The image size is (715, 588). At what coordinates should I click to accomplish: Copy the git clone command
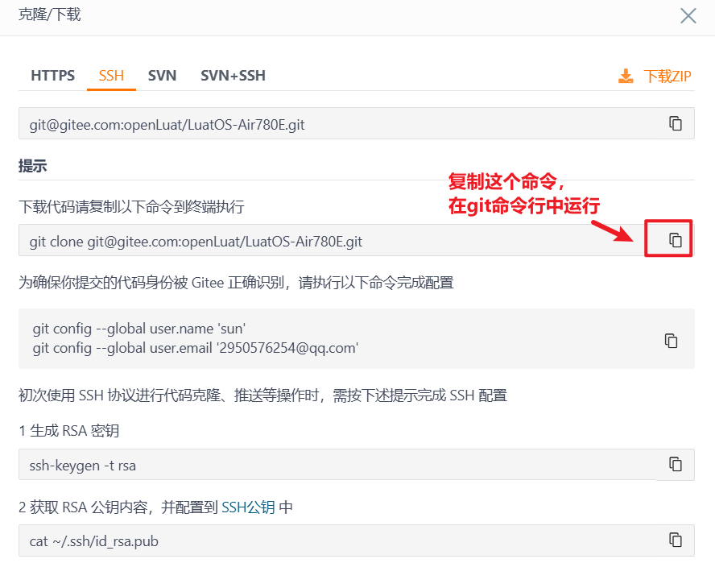[675, 239]
